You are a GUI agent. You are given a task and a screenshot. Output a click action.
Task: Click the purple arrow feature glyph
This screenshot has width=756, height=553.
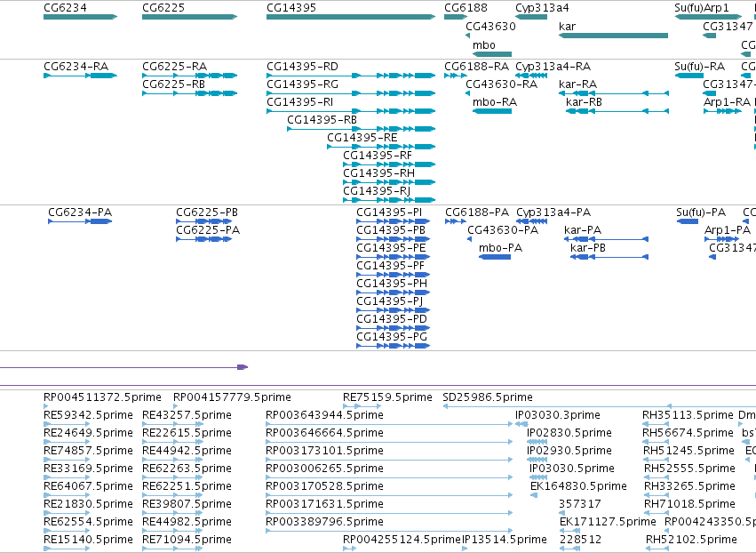(x=243, y=367)
